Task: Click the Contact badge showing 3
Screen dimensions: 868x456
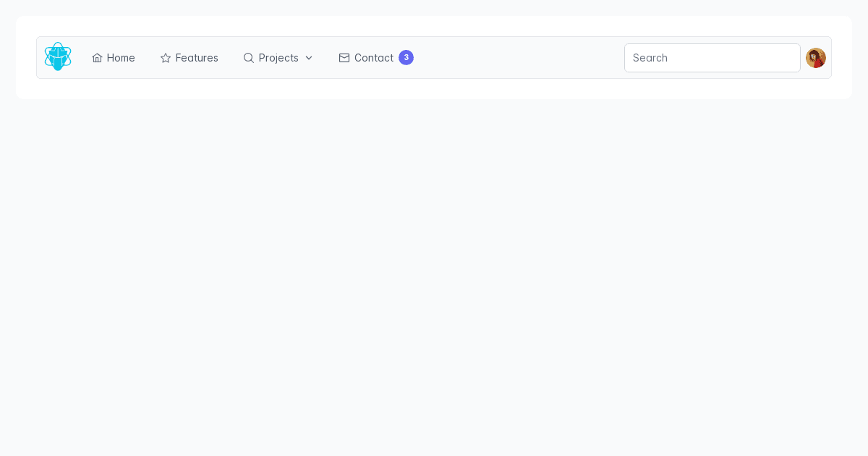Action: point(406,57)
